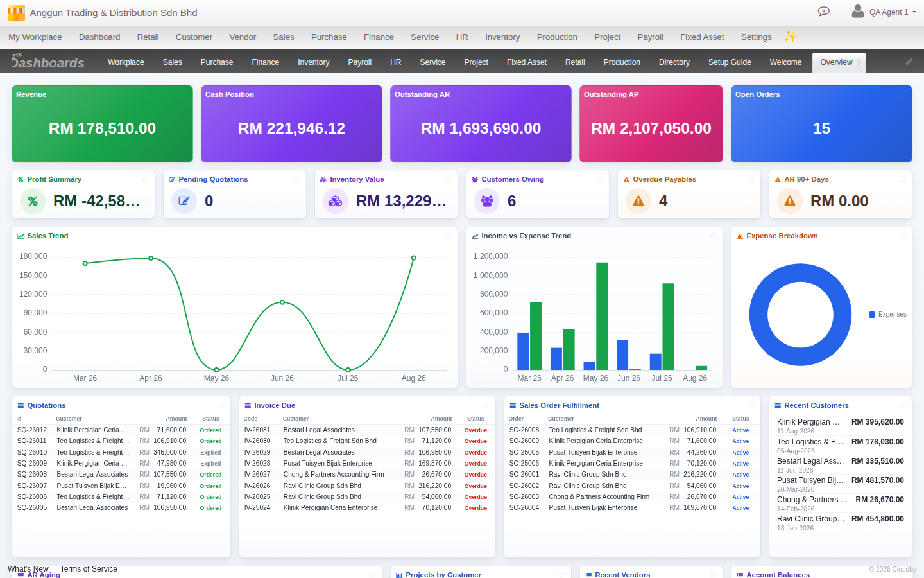Click the edit-note icon in Pending Quotations
924x578 pixels.
click(x=184, y=201)
